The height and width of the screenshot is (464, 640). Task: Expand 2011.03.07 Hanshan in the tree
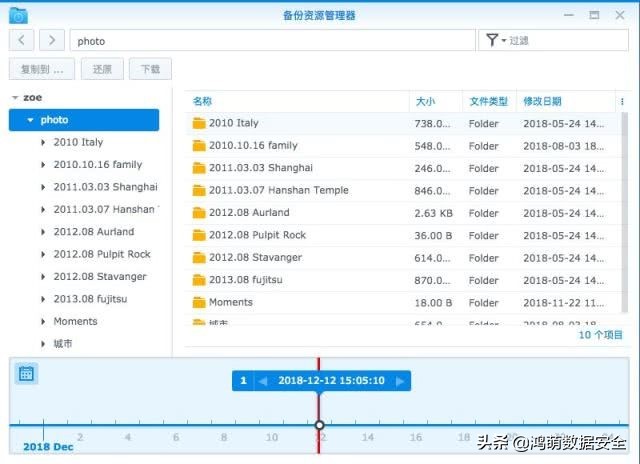tap(43, 210)
